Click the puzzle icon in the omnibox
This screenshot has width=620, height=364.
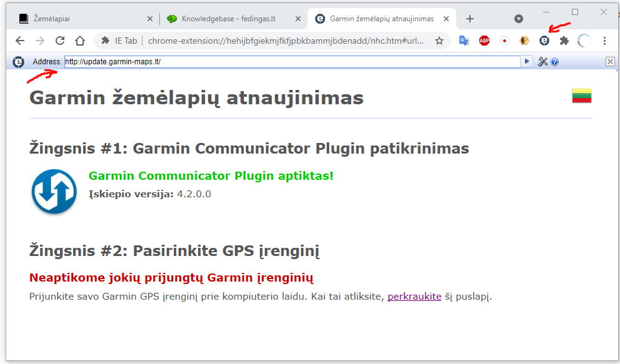tap(105, 41)
